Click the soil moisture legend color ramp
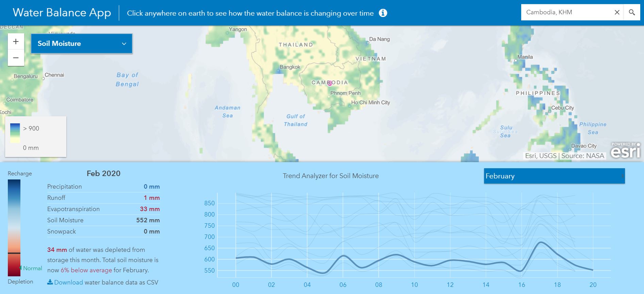 click(x=15, y=133)
